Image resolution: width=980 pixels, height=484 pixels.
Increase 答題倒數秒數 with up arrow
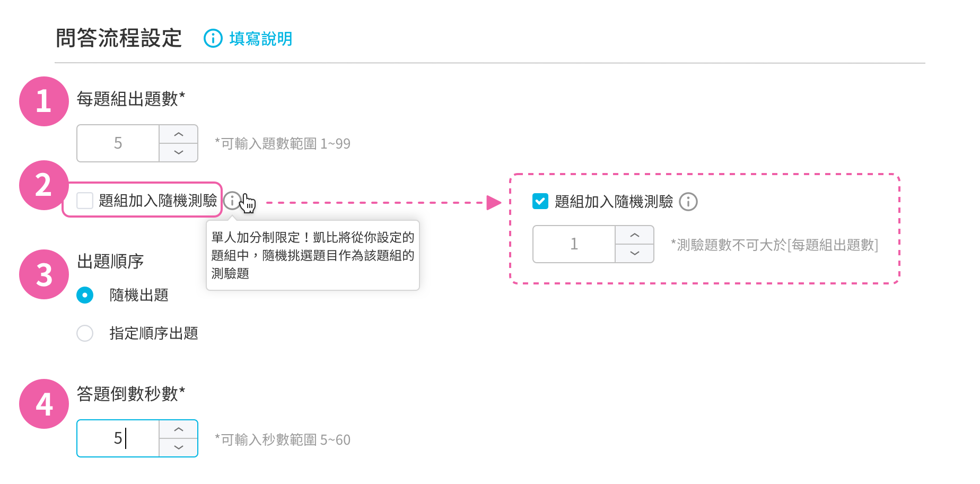click(x=179, y=429)
